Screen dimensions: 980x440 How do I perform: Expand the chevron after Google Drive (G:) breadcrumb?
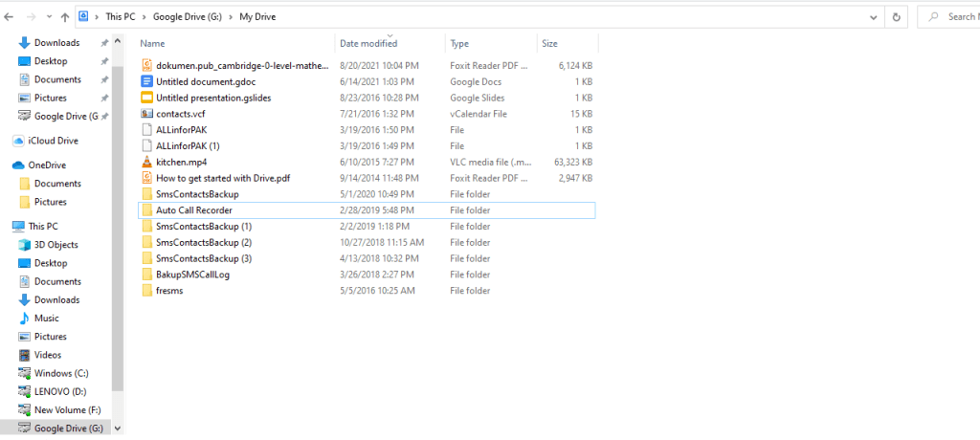point(233,17)
